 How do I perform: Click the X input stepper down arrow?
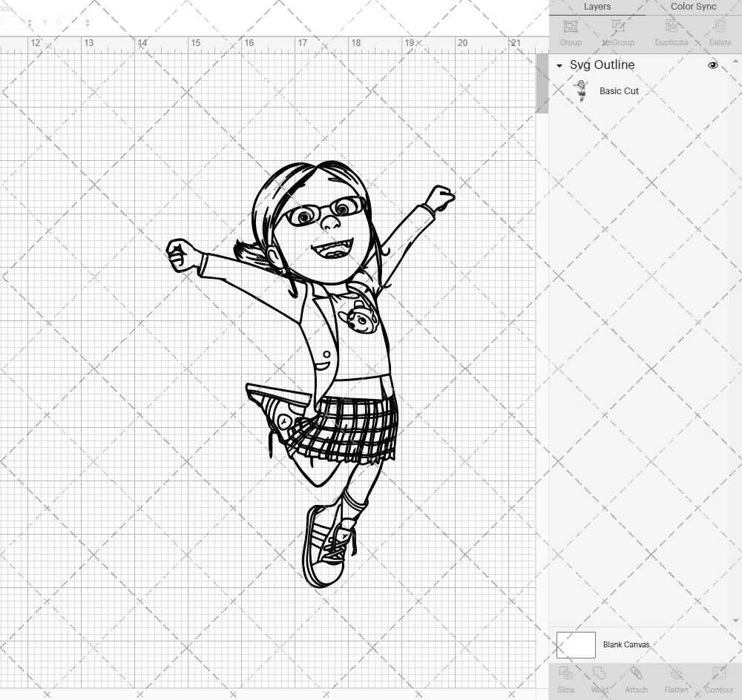(30, 25)
